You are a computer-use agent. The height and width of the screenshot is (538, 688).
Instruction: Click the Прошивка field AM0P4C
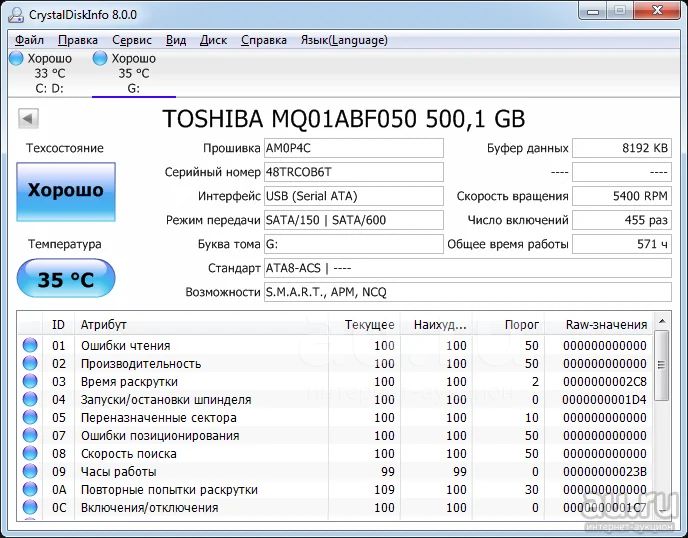coord(354,148)
